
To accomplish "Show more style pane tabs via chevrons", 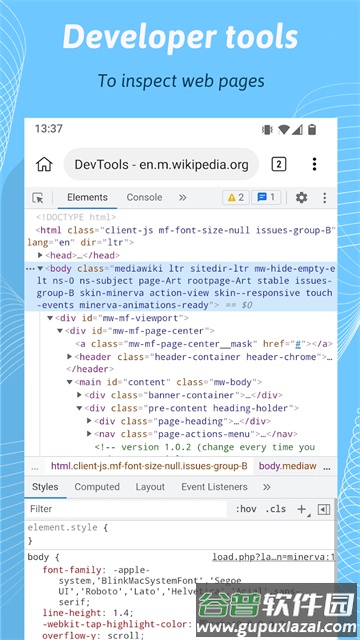I will (x=267, y=487).
